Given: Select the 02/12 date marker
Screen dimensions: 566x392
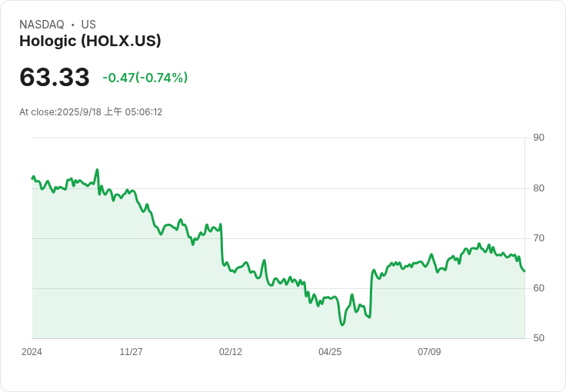Looking at the screenshot, I should coord(230,352).
